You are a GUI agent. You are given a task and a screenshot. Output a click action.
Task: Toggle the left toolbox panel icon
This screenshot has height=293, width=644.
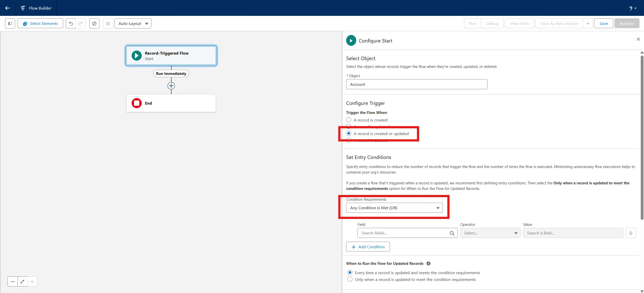[x=10, y=23]
